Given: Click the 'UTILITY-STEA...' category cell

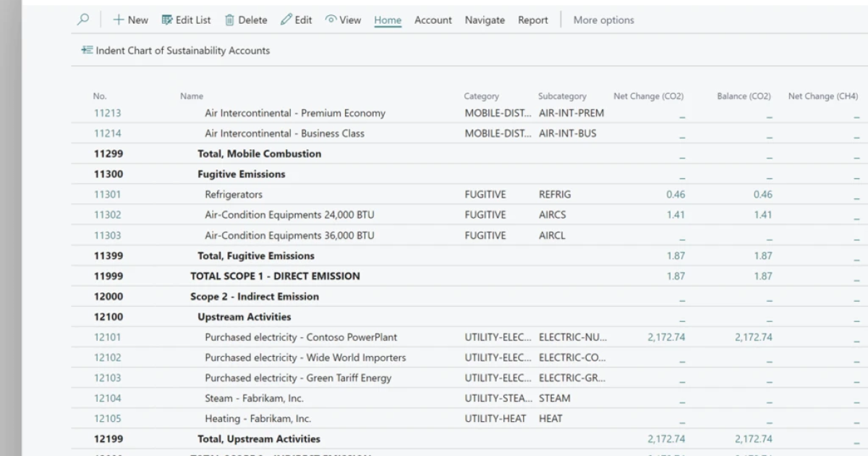Looking at the screenshot, I should 498,398.
